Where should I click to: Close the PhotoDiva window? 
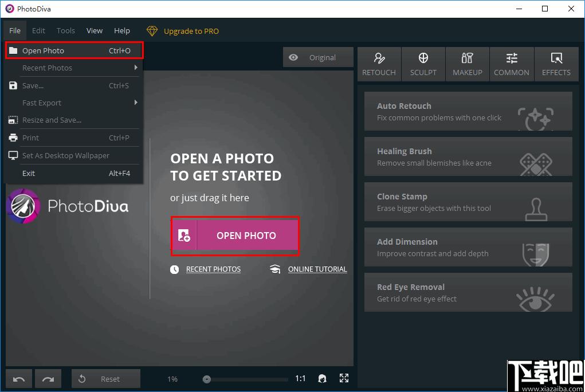(571, 9)
